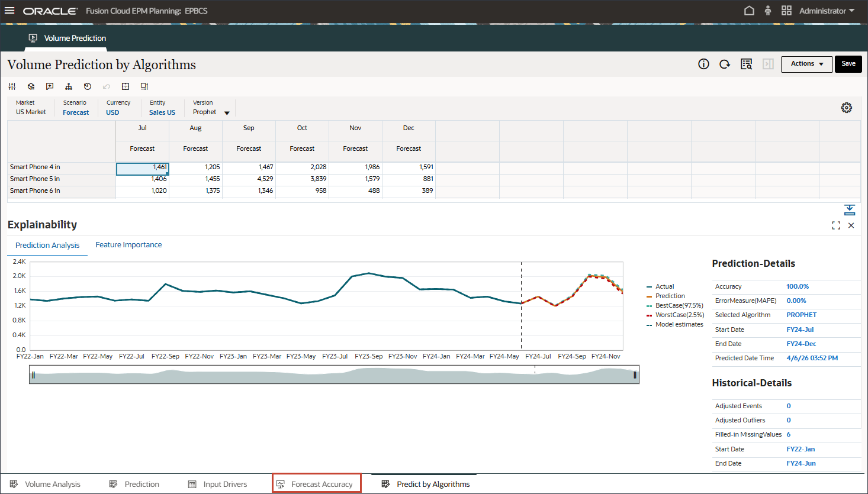Click the Save button

tap(848, 64)
